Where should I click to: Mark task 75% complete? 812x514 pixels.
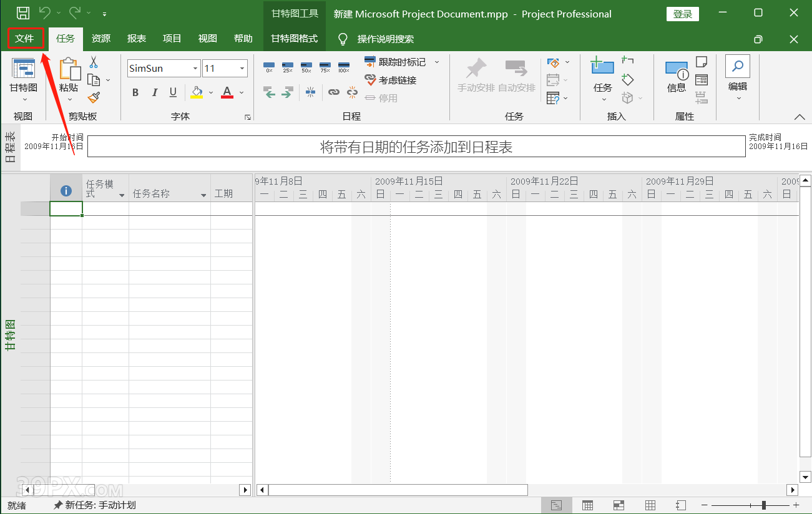pos(325,67)
